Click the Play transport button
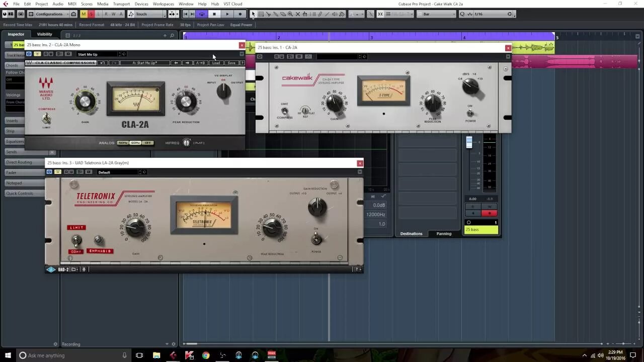Screen dimensions: 644x362 coord(227,14)
